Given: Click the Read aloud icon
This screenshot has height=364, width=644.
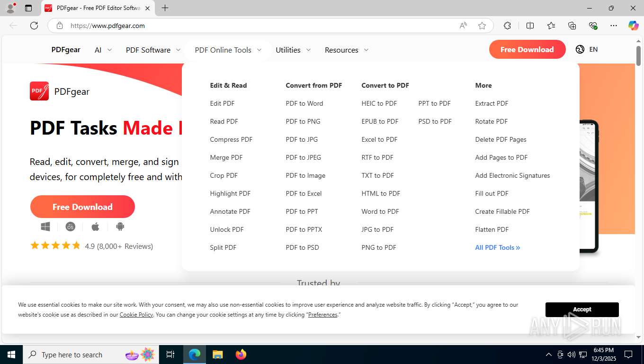Looking at the screenshot, I should pyautogui.click(x=463, y=26).
